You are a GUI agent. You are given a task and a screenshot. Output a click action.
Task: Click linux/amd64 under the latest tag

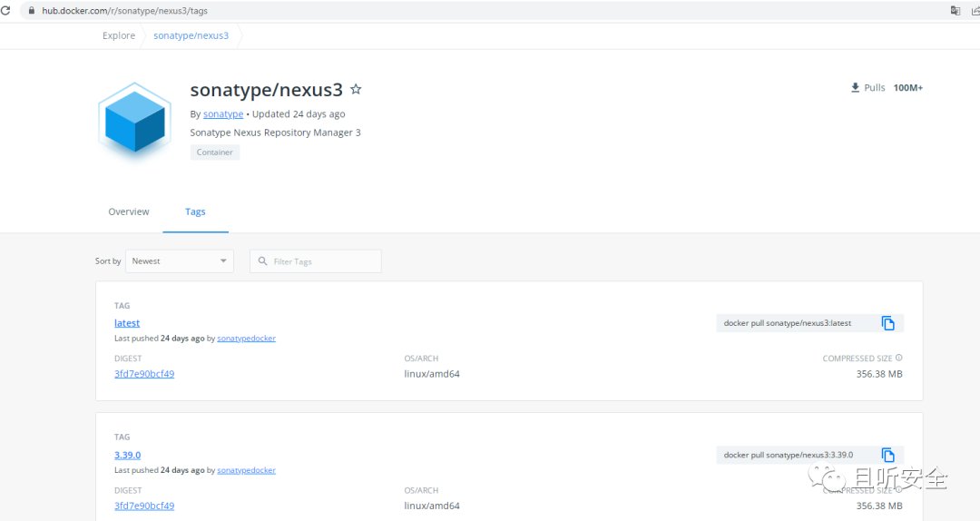point(432,374)
